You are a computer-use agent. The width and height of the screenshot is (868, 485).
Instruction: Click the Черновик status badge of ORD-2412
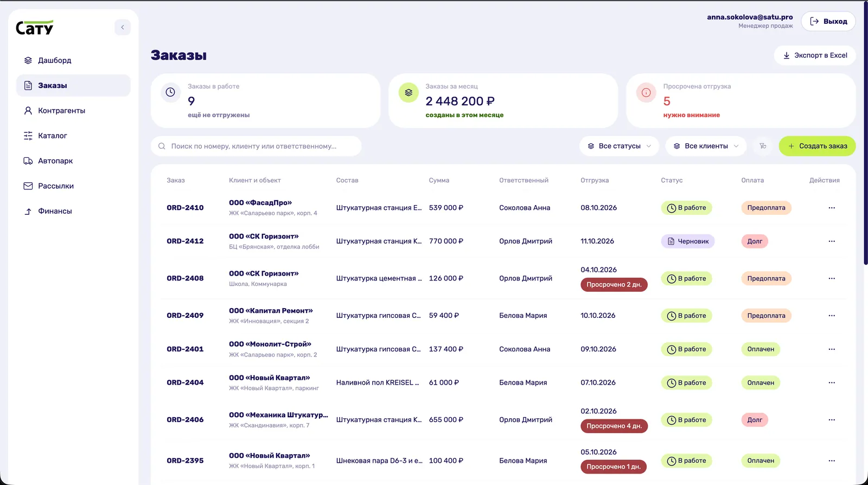tap(687, 241)
